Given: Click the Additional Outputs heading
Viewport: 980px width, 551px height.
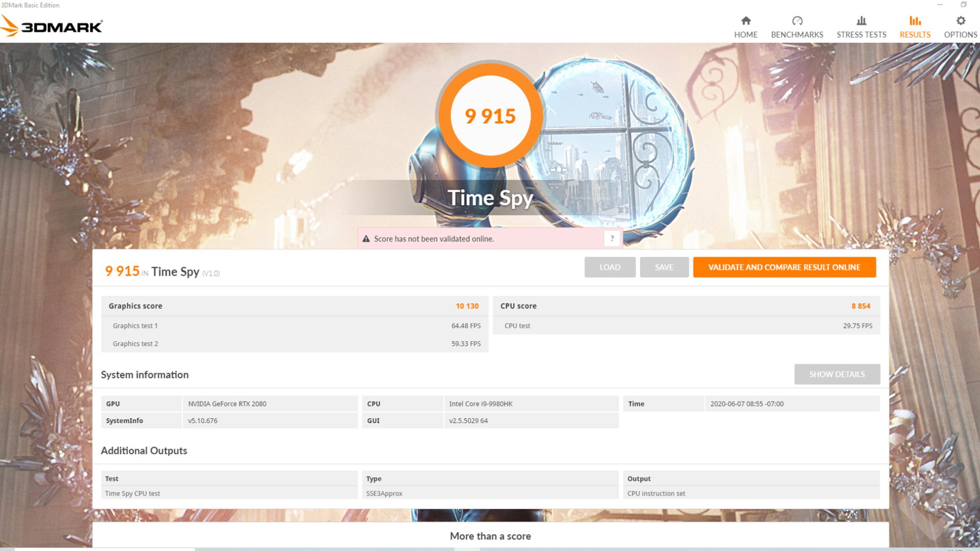Looking at the screenshot, I should [144, 450].
